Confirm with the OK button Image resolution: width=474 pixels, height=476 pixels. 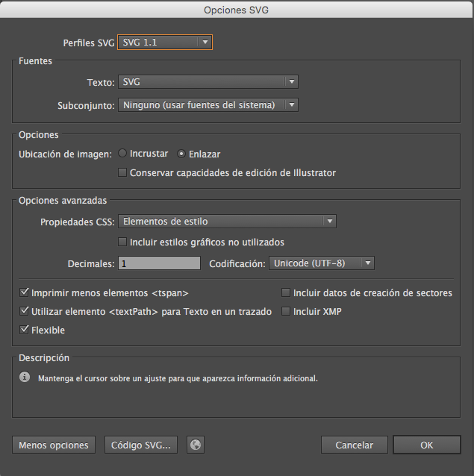pyautogui.click(x=427, y=445)
